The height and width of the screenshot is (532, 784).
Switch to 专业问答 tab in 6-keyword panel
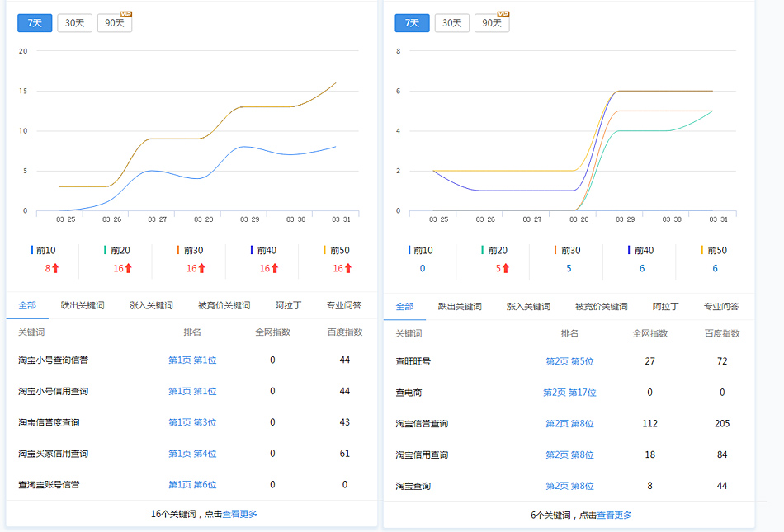(721, 306)
